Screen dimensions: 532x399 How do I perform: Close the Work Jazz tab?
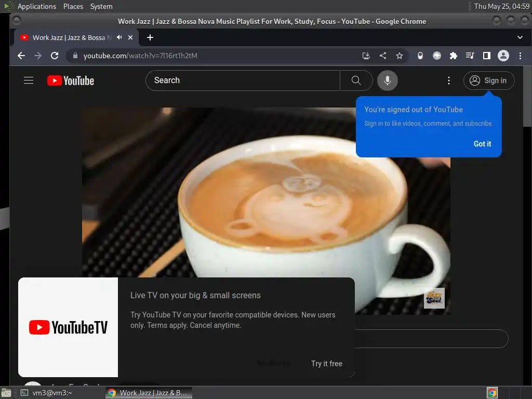click(x=130, y=37)
